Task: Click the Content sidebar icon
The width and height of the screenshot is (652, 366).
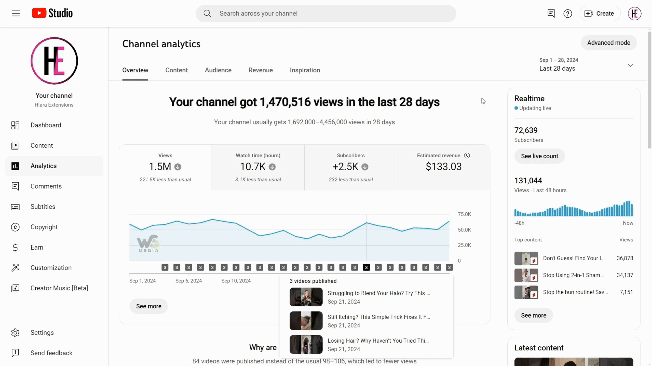Action: (15, 146)
